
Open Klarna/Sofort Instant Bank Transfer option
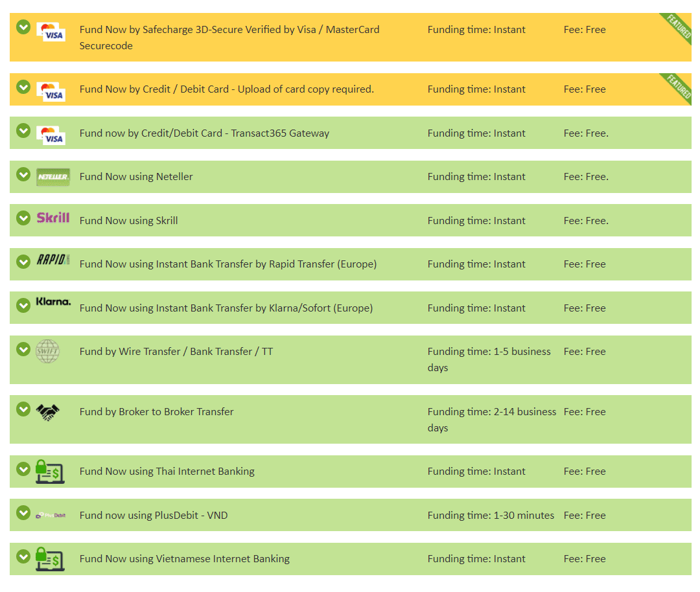(226, 308)
